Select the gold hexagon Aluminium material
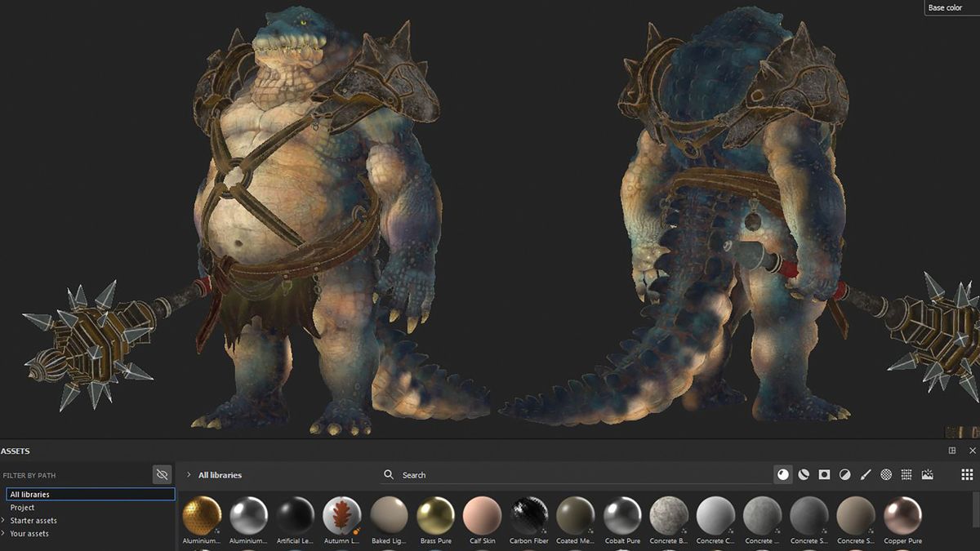The image size is (980, 551). [201, 520]
